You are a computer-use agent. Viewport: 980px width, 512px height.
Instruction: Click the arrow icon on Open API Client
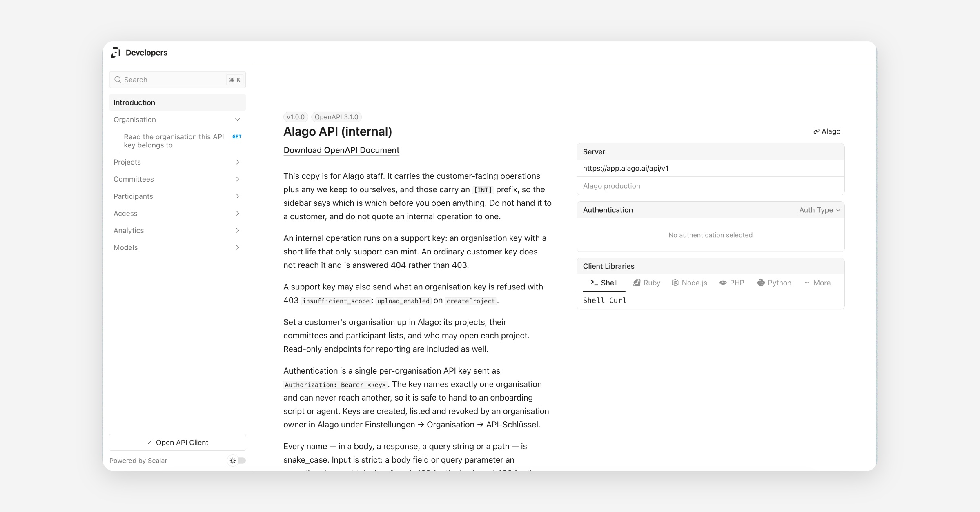pyautogui.click(x=149, y=443)
